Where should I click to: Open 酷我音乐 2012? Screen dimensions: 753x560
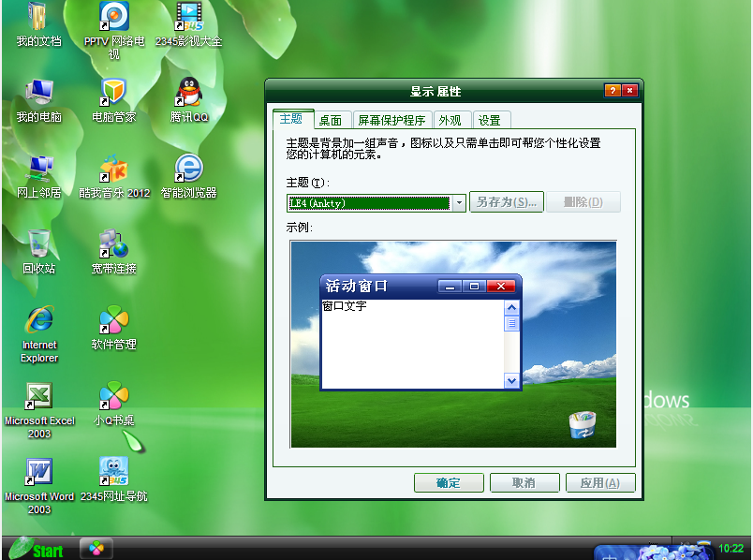point(112,169)
